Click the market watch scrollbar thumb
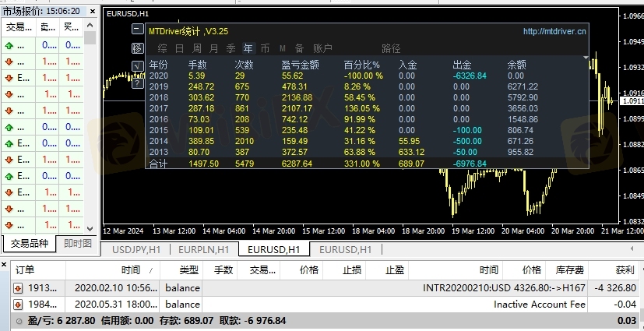644x331 pixels. pyautogui.click(x=90, y=38)
